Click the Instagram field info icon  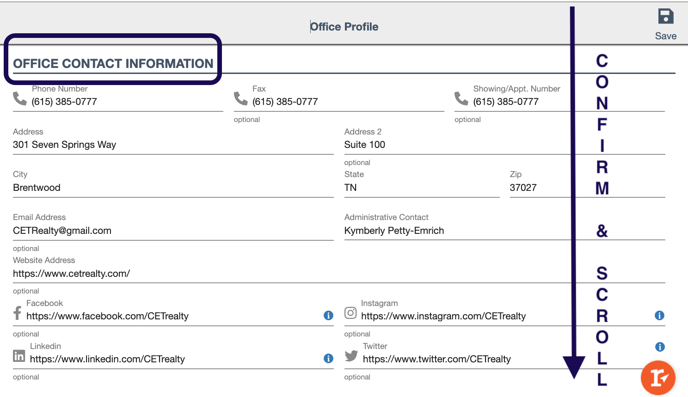click(659, 315)
